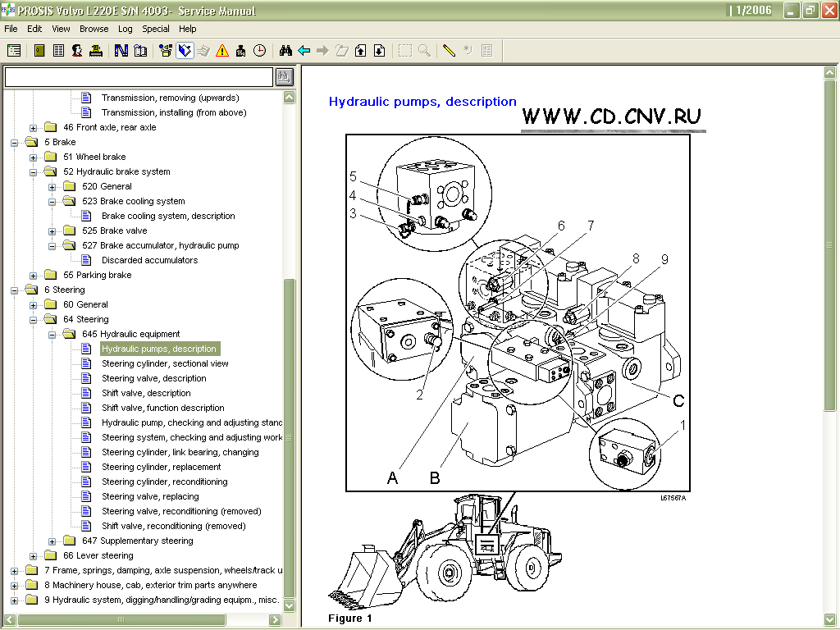This screenshot has width=840, height=630.
Task: Click the document pane scroll-up arrow
Action: [830, 72]
